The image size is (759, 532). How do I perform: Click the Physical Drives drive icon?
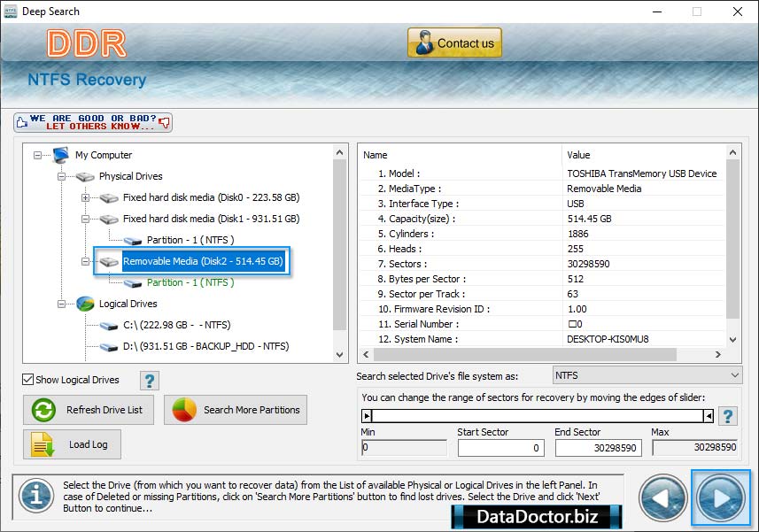85,176
